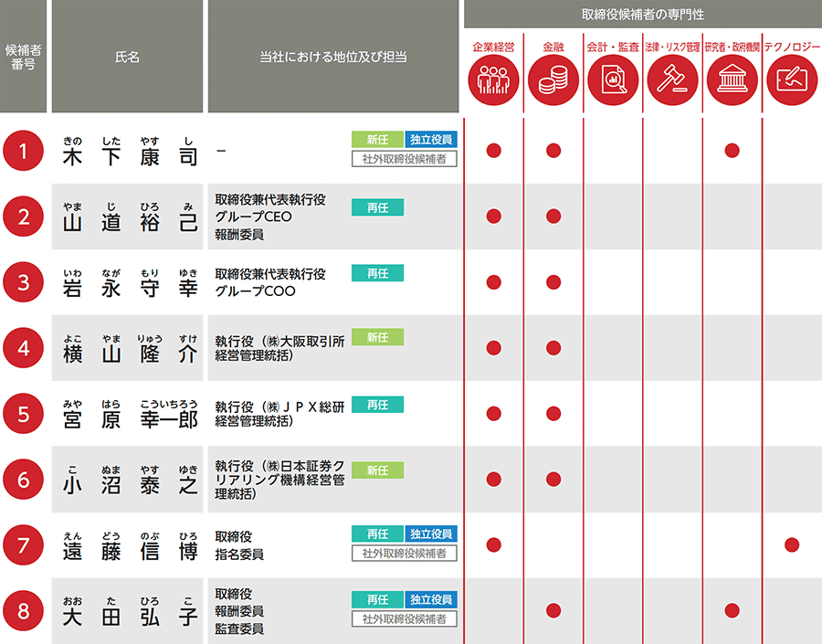This screenshot has height=644, width=822.
Task: Select the name 大田弘子
Action: pyautogui.click(x=130, y=617)
